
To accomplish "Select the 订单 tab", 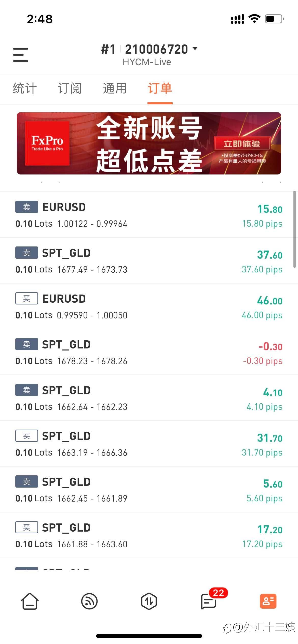I will coord(160,89).
